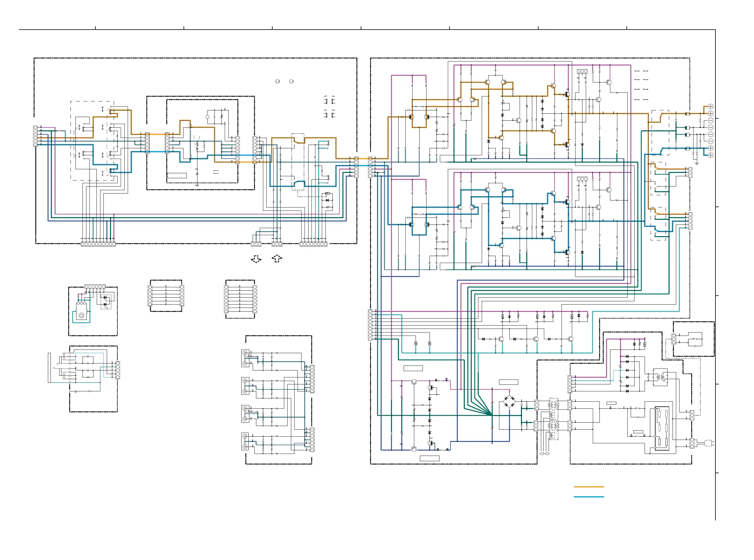Click the bottommost RCA jack pair

[245, 441]
